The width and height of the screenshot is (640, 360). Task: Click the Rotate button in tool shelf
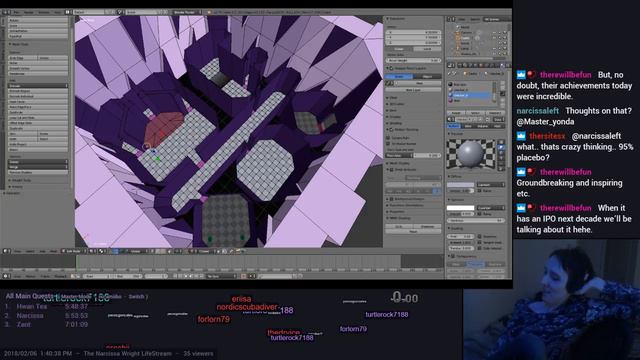[x=38, y=20]
